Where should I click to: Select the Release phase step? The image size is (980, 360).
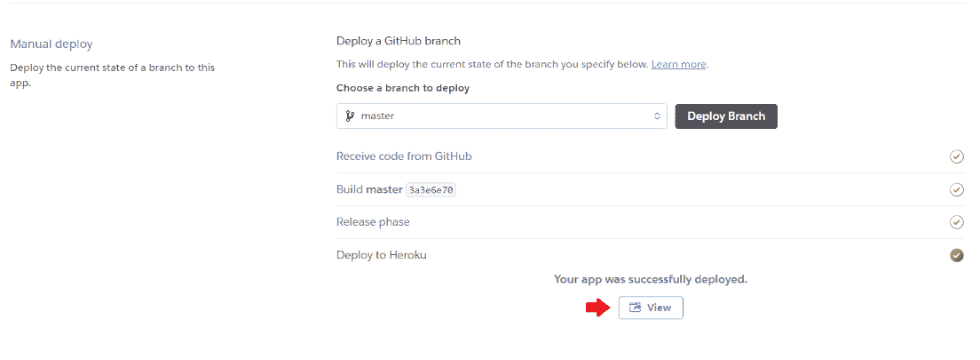click(373, 222)
